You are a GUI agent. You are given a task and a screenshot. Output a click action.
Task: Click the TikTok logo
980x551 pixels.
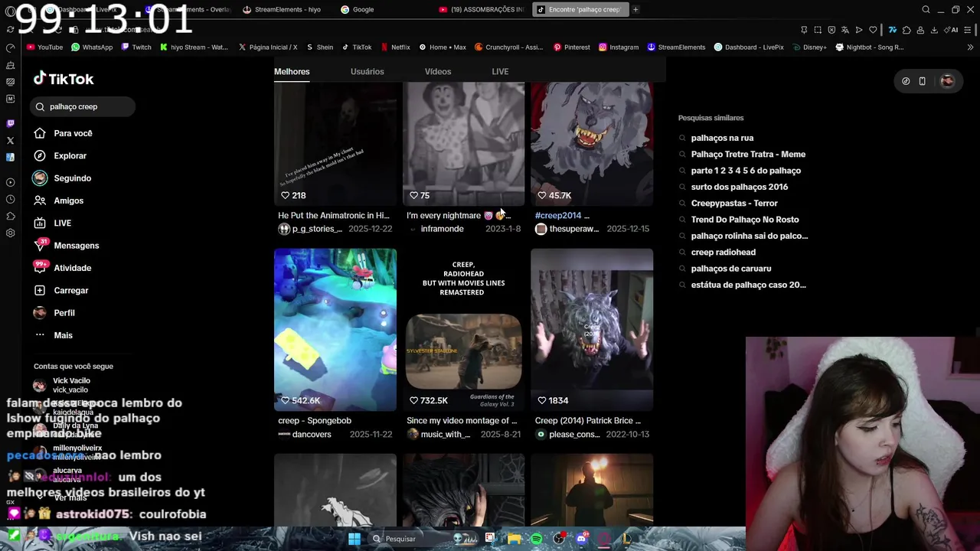[64, 79]
